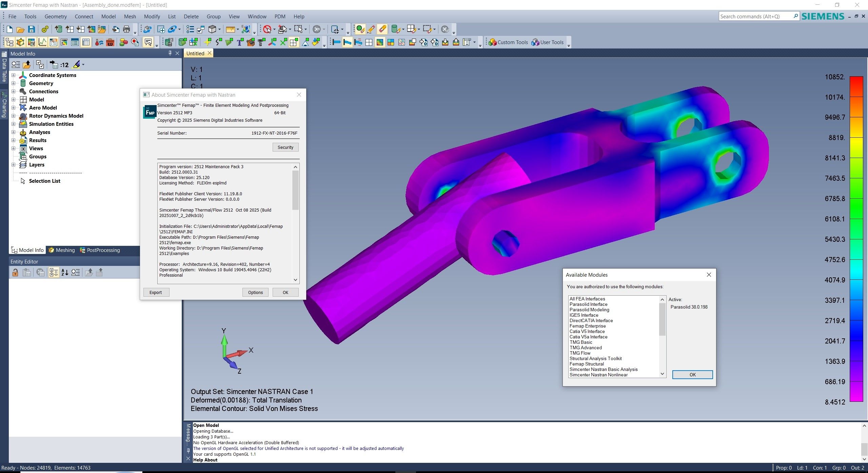868x473 pixels.
Task: Click the Print icon in the toolbar
Action: click(x=126, y=29)
